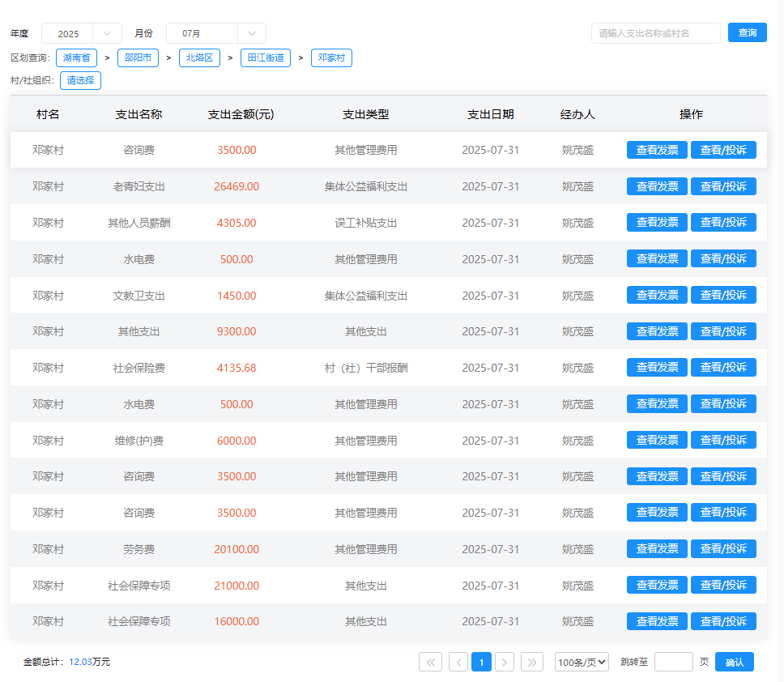Click the 邓家村 region tag
The image size is (784, 682).
click(x=331, y=58)
